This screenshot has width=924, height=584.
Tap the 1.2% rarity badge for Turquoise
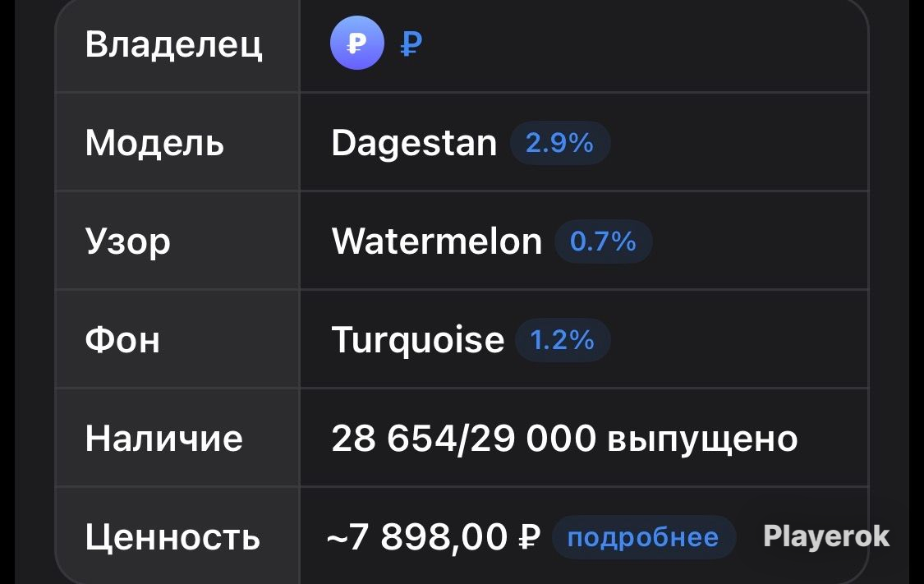[x=562, y=340]
